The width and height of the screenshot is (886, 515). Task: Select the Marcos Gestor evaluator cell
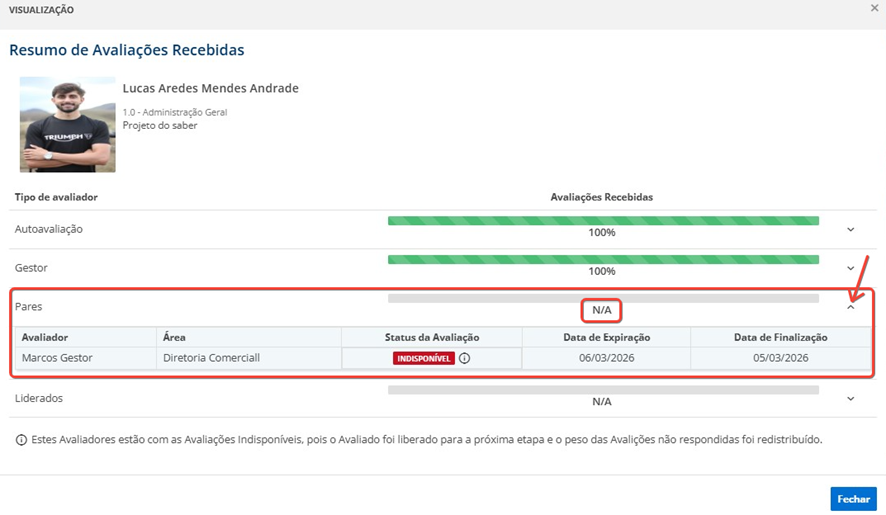tap(57, 358)
